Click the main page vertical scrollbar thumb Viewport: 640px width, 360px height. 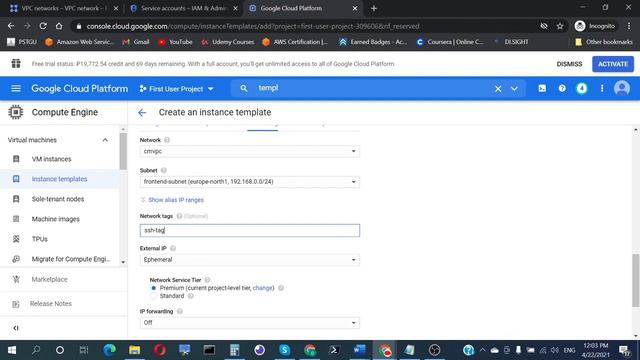pyautogui.click(x=636, y=280)
